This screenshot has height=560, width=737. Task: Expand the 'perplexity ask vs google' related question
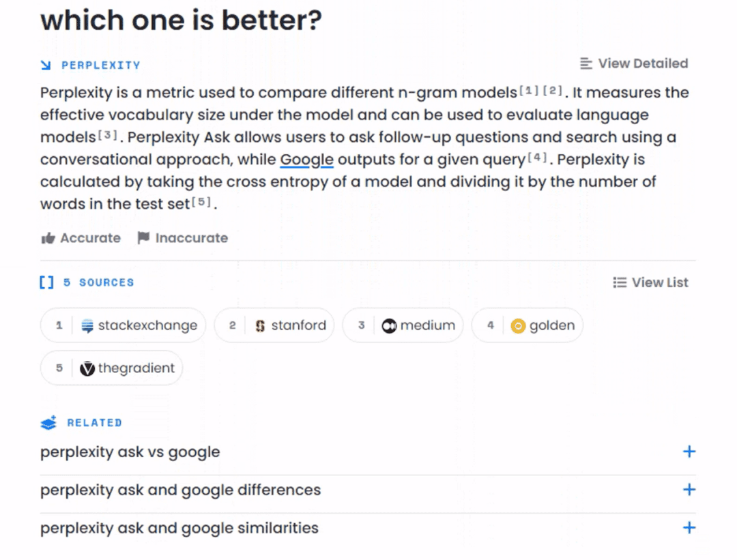coord(689,452)
